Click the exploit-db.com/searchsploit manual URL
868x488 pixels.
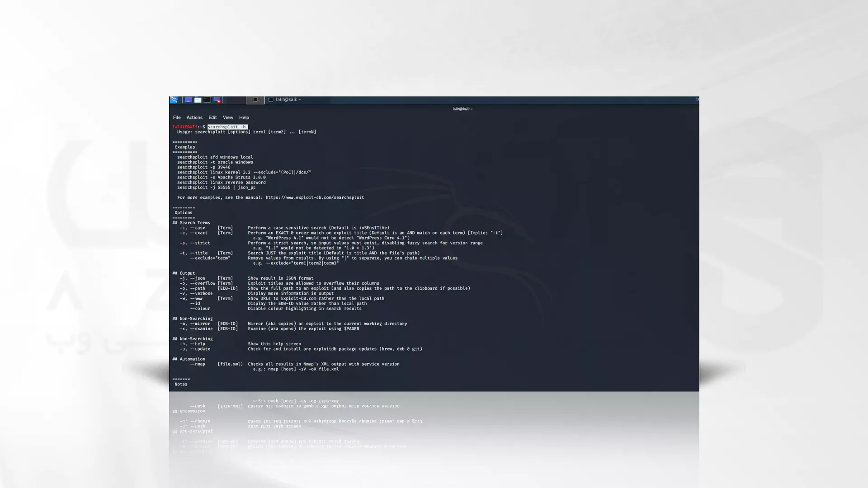click(x=315, y=197)
